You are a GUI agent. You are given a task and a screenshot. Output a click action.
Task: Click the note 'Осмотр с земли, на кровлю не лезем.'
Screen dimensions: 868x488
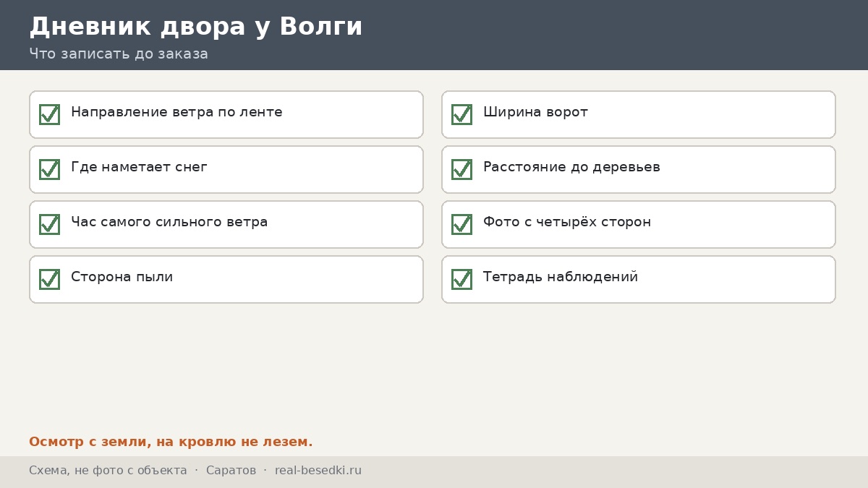coord(171,442)
